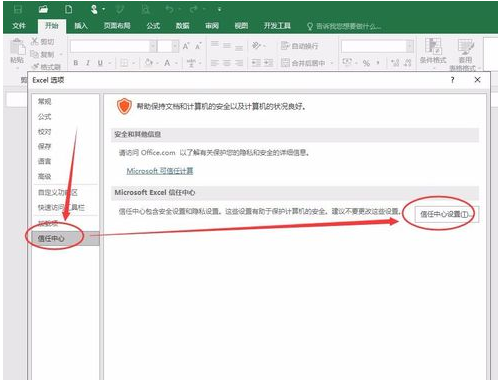
Task: Open the Borders dropdown arrow
Action: (133, 63)
